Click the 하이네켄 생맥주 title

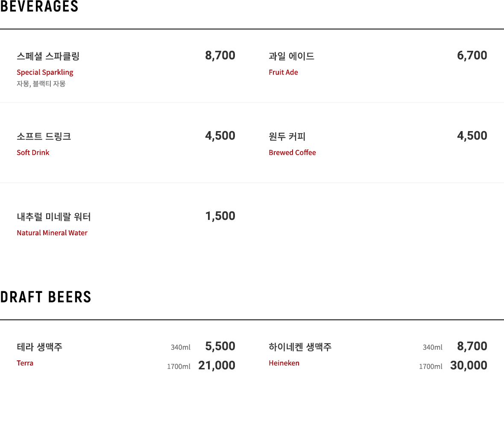[x=300, y=347]
